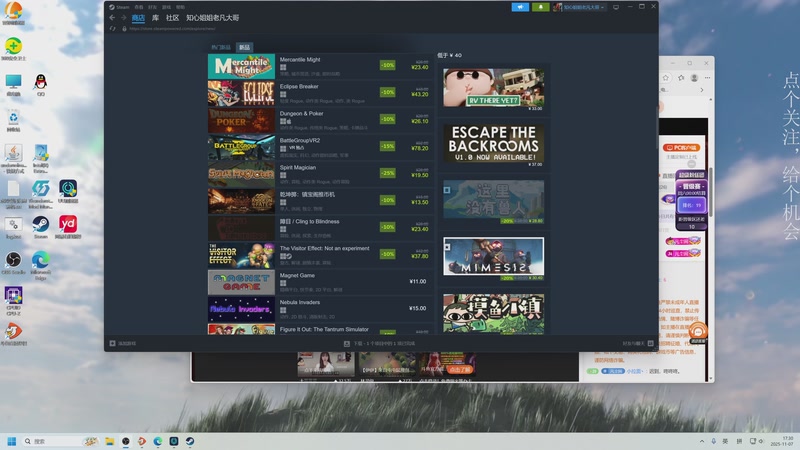Open the CPU-Z desktop shortcut
Viewport: 800px width, 450px height.
(x=13, y=301)
